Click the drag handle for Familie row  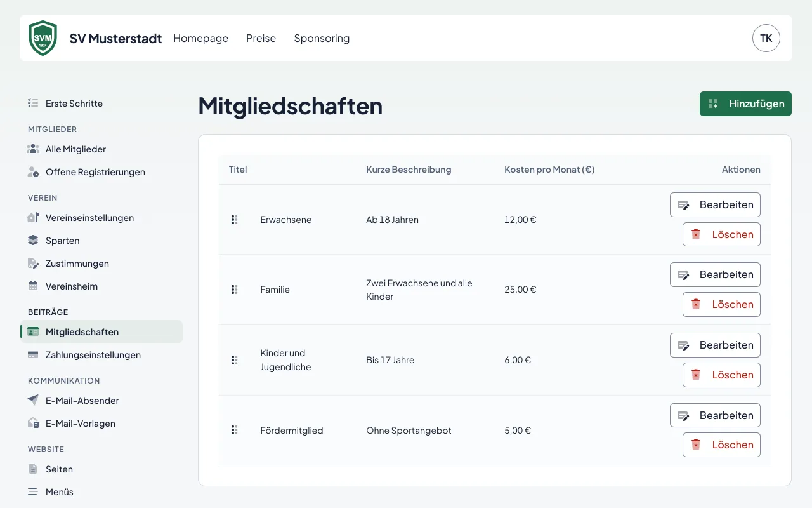234,290
